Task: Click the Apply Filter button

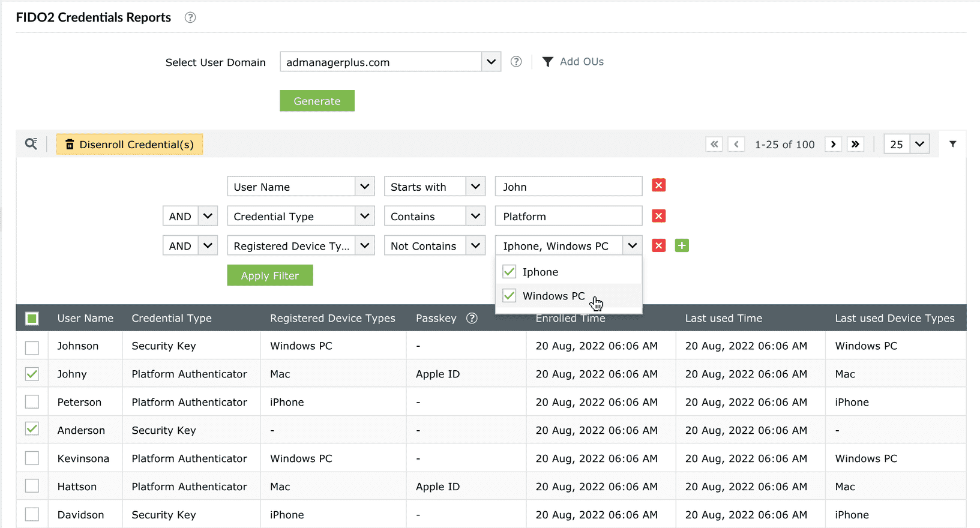Action: [x=270, y=275]
